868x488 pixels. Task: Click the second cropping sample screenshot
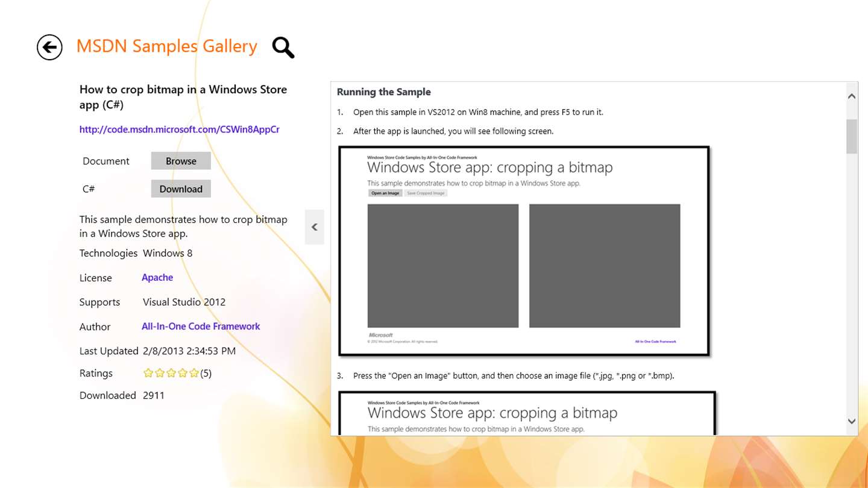click(x=527, y=413)
